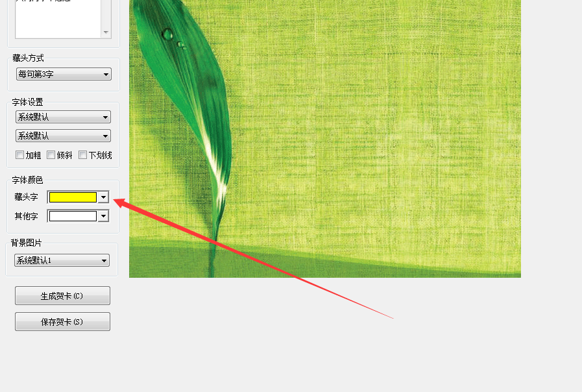Click the water droplet on the leaf
The height and width of the screenshot is (392, 582).
pos(168,34)
